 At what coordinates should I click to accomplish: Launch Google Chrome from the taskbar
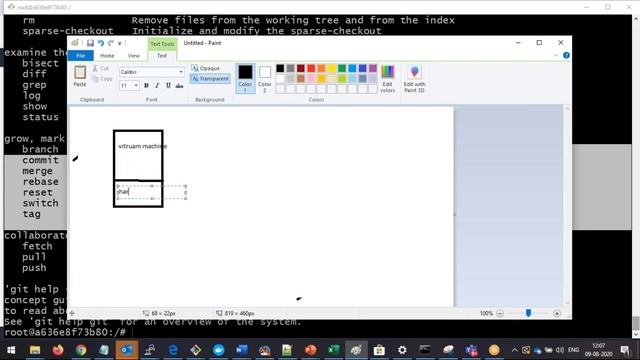(x=81, y=350)
